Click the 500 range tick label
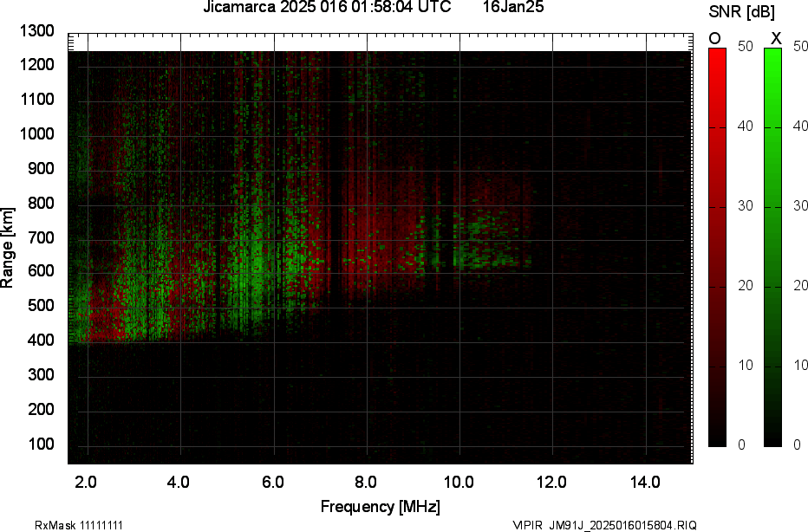This screenshot has height=532, width=808. pos(41,305)
